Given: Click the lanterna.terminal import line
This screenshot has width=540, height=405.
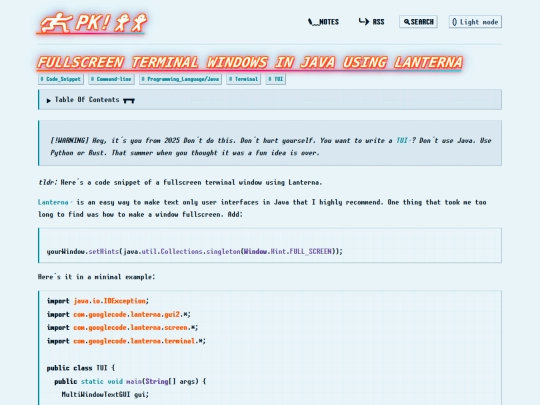Looking at the screenshot, I should click(x=126, y=341).
